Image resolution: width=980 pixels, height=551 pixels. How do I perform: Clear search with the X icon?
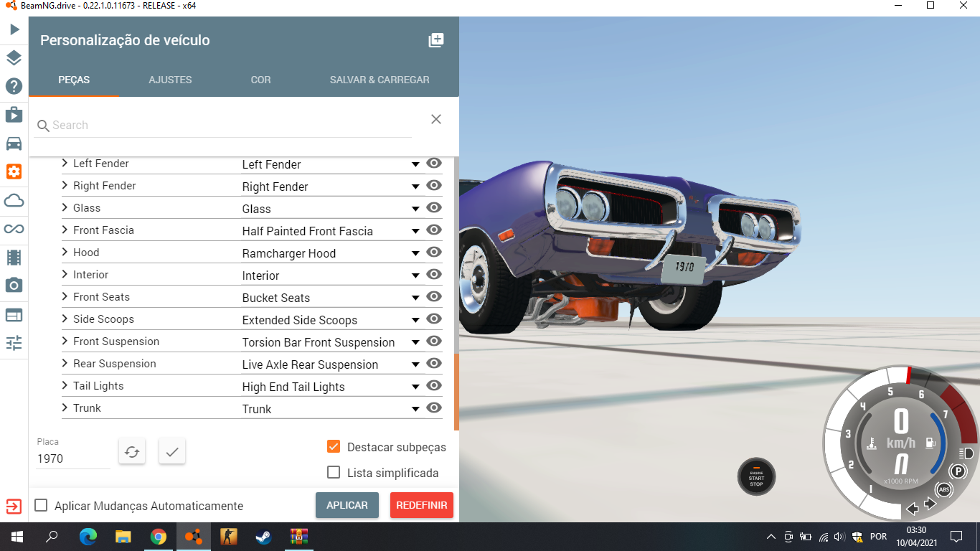click(x=436, y=119)
